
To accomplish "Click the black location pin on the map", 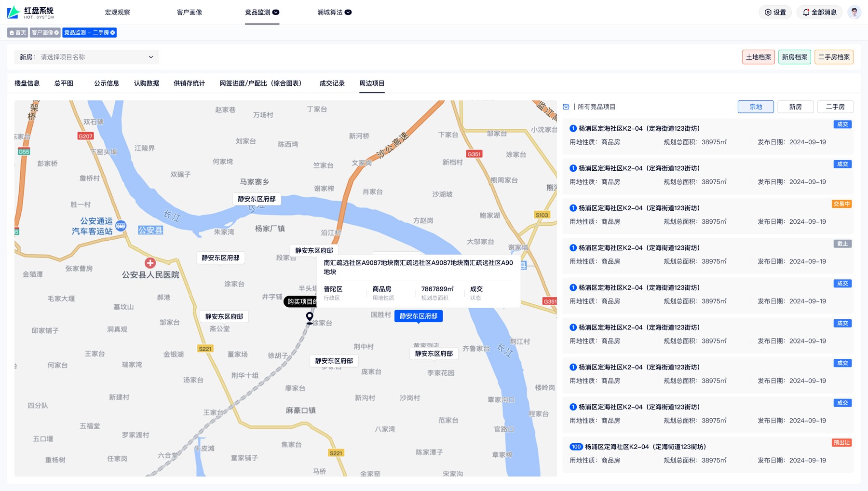I will (x=310, y=317).
